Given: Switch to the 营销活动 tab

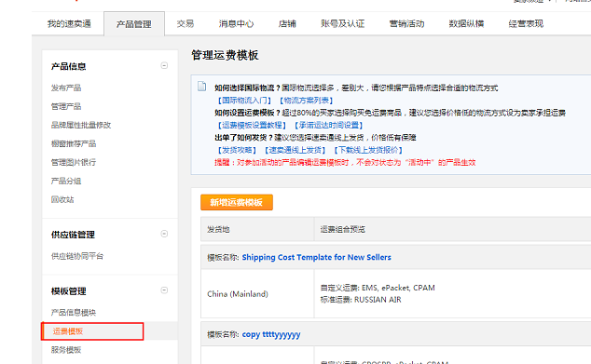Looking at the screenshot, I should click(406, 23).
